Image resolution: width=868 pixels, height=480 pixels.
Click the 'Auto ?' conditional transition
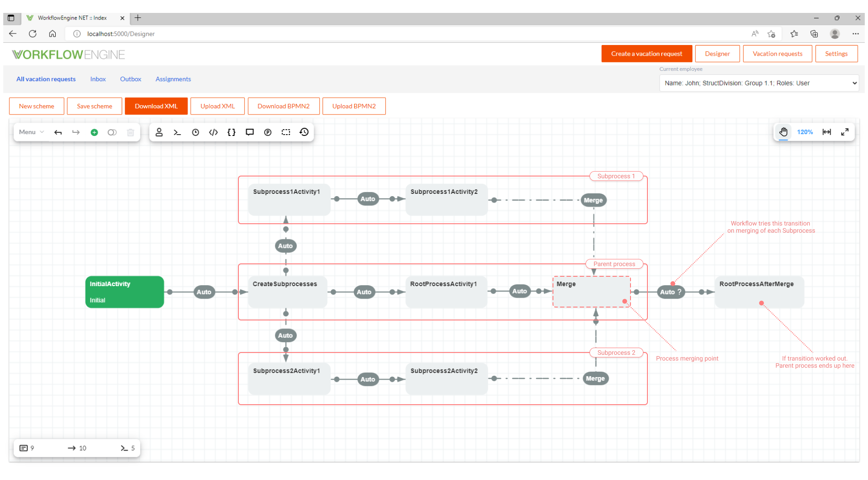click(671, 292)
